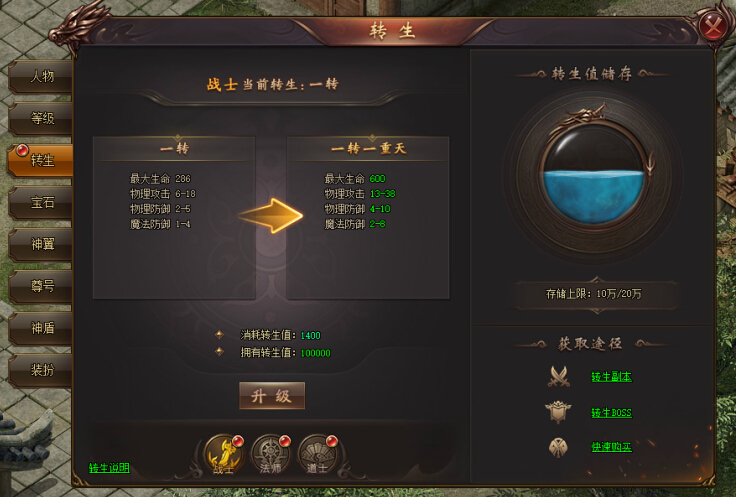Image resolution: width=736 pixels, height=497 pixels.
Task: Select the 道士 taoist class icon
Action: point(317,454)
